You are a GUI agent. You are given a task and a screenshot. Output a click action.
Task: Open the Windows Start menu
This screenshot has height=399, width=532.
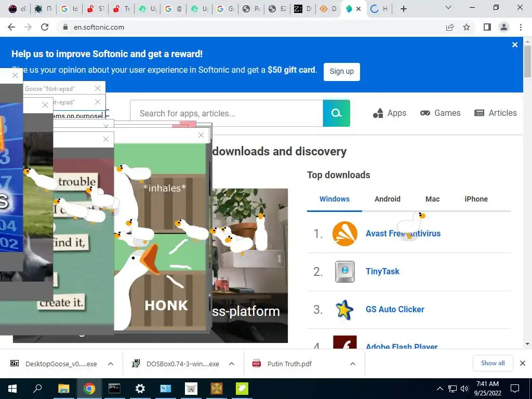[x=12, y=389]
